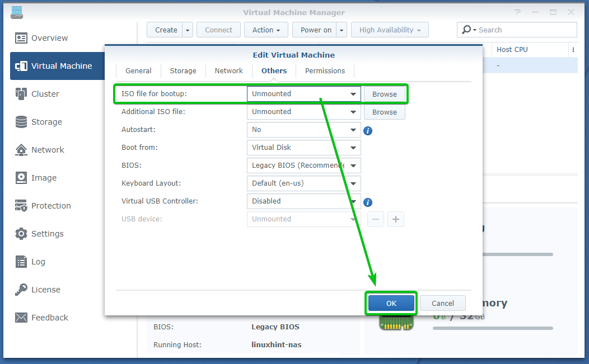This screenshot has height=364, width=589.
Task: Open the Virtual USB Controller dropdown
Action: click(303, 201)
